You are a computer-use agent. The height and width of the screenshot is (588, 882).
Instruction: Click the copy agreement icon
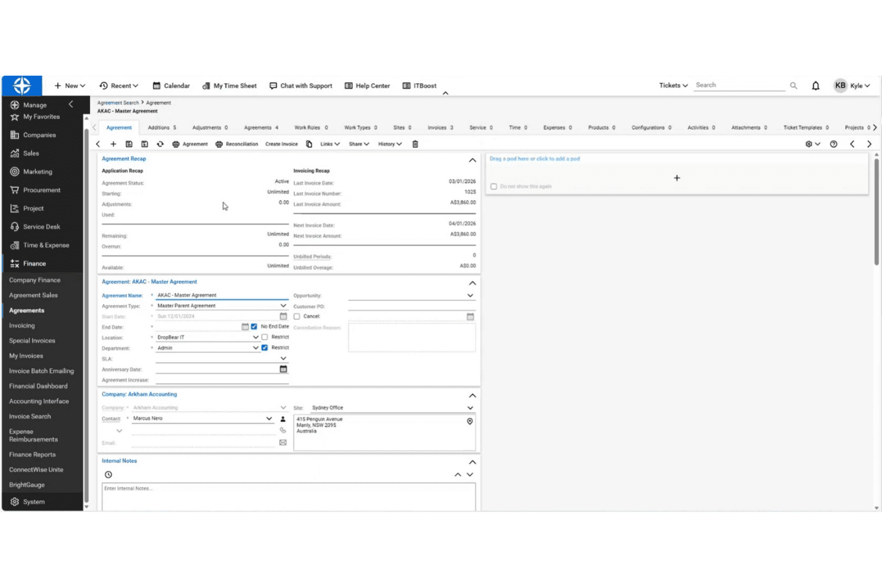pyautogui.click(x=309, y=144)
